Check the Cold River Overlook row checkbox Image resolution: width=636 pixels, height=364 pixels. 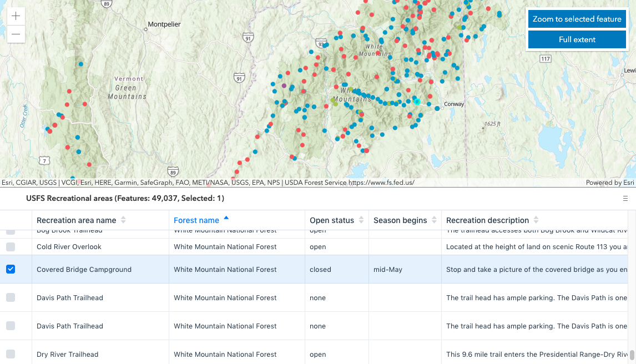click(x=11, y=247)
